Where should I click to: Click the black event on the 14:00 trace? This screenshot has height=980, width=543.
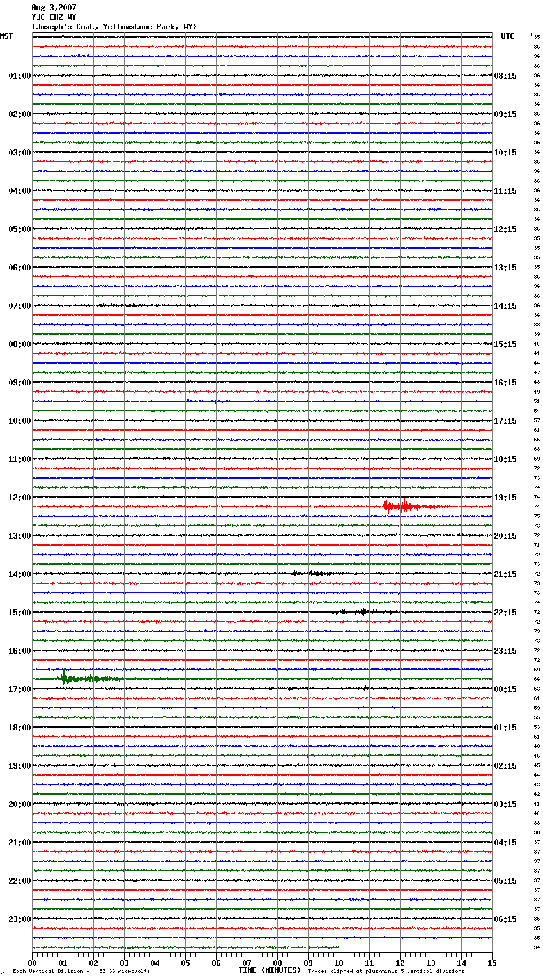coord(312,574)
